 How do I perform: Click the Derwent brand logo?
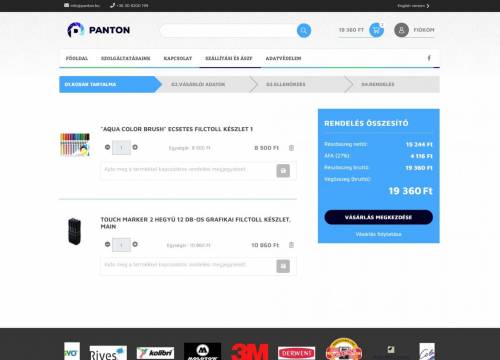(296, 353)
